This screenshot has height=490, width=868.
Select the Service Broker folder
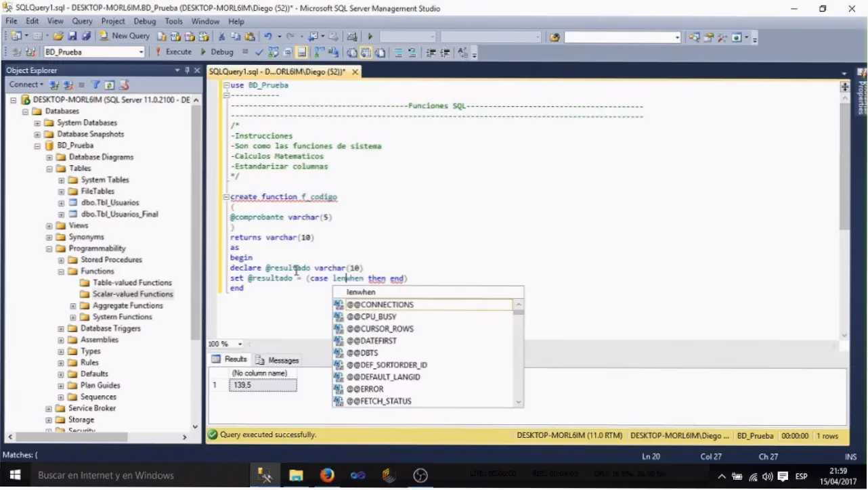coord(92,408)
